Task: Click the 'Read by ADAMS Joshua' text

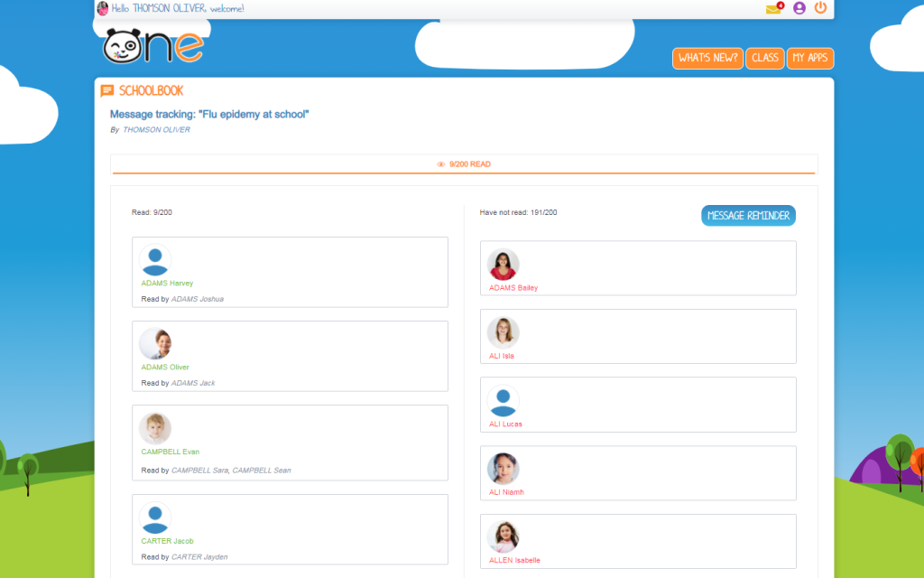Action: point(182,299)
